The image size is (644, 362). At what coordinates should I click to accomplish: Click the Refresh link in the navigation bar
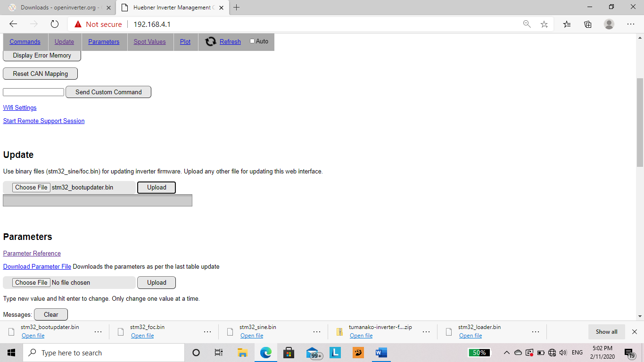click(230, 41)
